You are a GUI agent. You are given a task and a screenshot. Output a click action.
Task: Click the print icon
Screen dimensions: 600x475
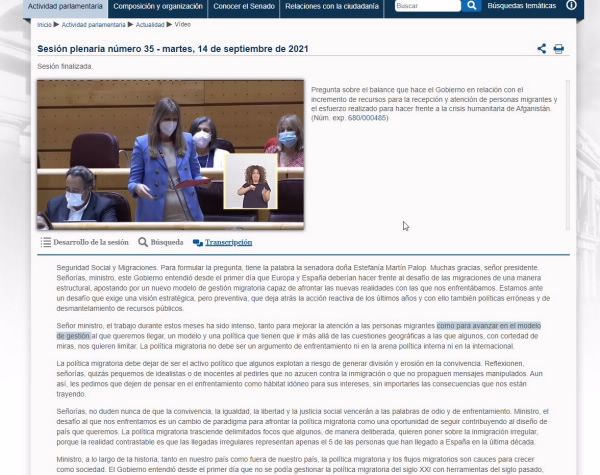click(x=559, y=49)
